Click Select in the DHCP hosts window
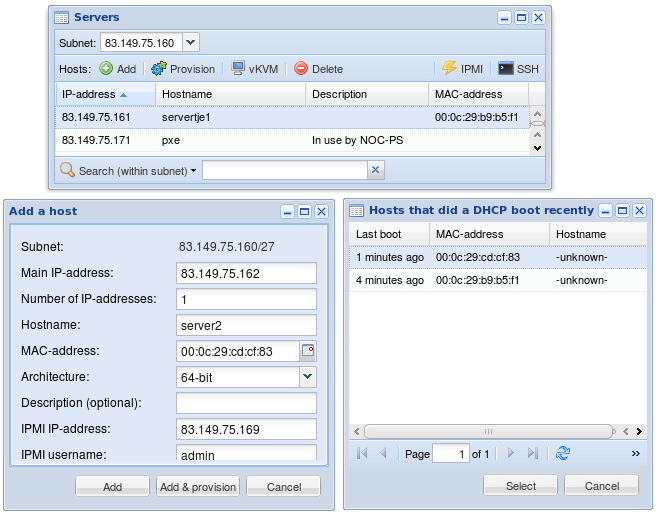The height and width of the screenshot is (513, 656). (x=520, y=485)
